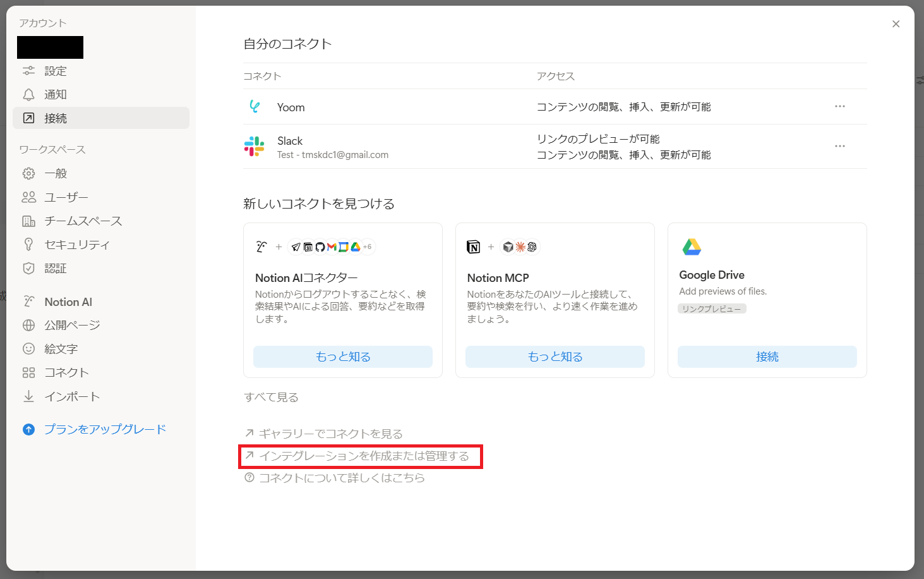The width and height of the screenshot is (924, 579).
Task: Open the チームスペース section
Action: 101,221
